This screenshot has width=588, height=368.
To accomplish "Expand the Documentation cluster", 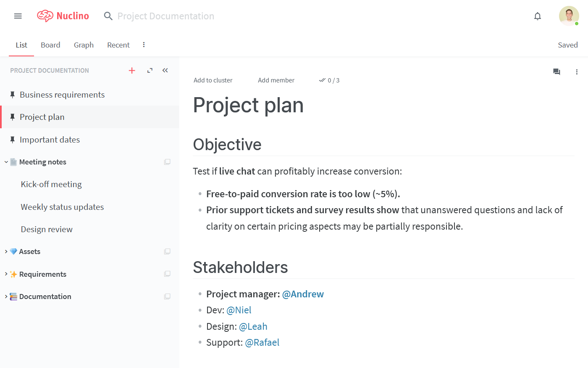I will (x=5, y=296).
